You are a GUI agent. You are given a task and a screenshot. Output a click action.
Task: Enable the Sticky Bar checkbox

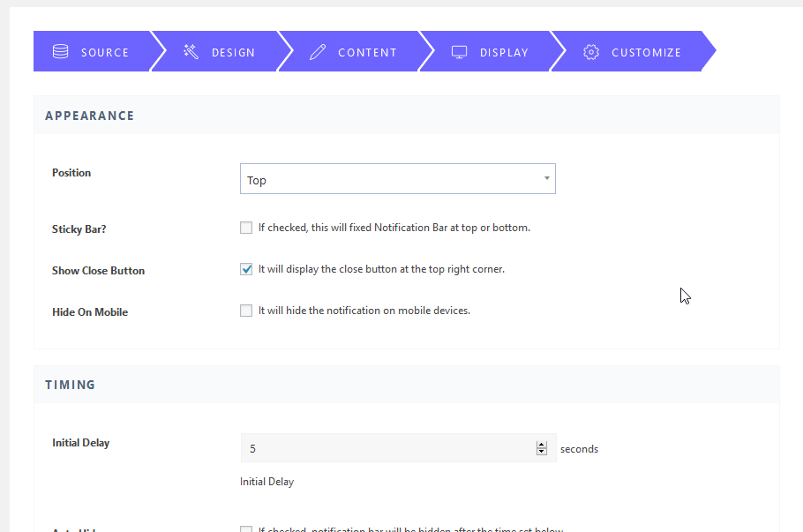coord(246,228)
